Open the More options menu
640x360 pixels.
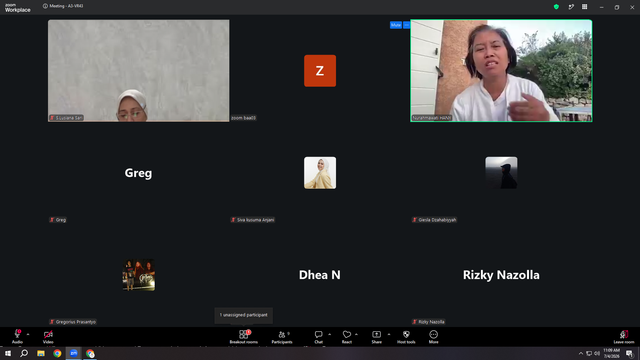[x=433, y=336]
